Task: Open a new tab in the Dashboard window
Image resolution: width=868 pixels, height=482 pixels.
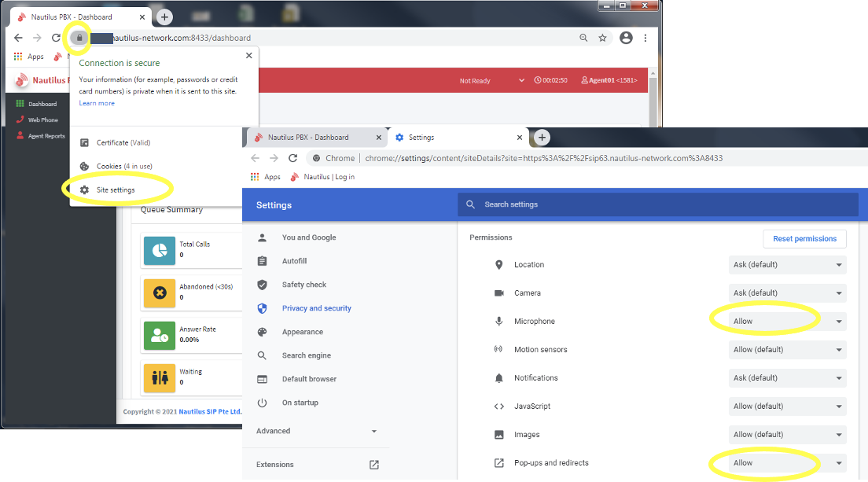Action: tap(164, 17)
